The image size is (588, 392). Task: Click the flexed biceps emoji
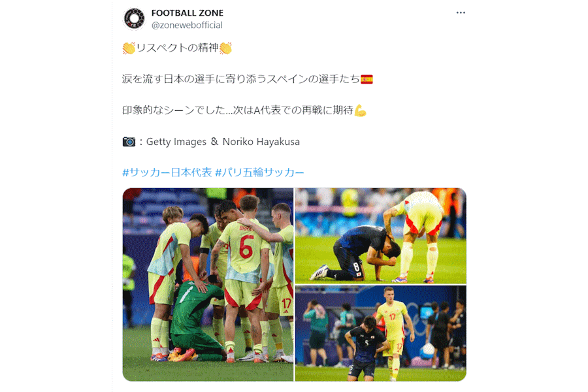pos(360,110)
